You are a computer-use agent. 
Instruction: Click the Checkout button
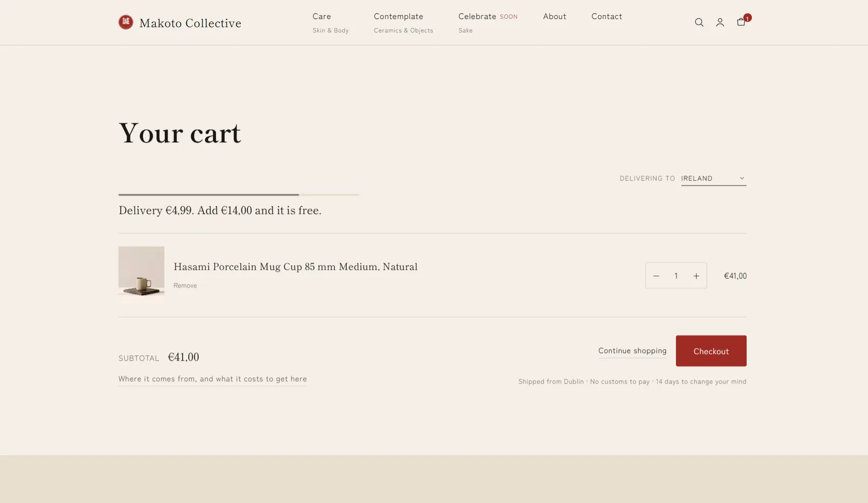711,351
